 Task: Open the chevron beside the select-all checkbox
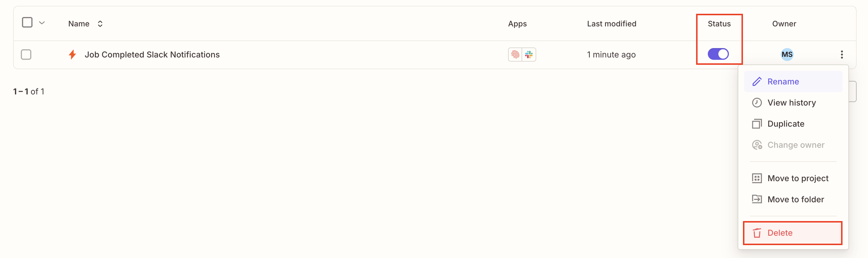pos(42,22)
